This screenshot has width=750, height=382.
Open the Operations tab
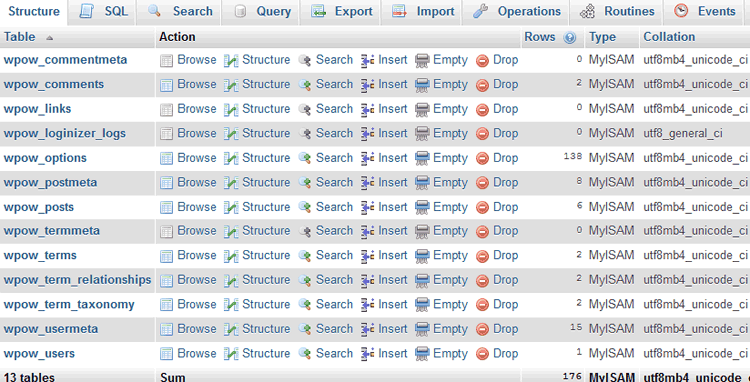pyautogui.click(x=517, y=11)
